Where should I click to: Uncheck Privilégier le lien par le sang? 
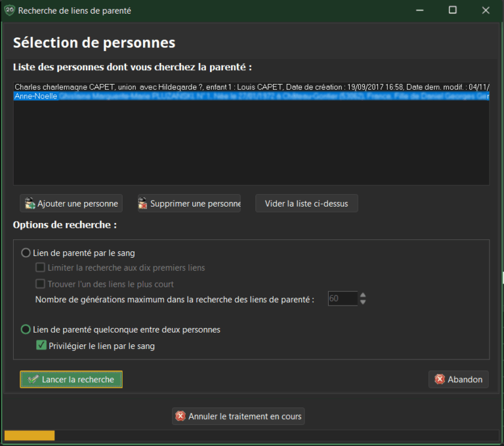(x=41, y=346)
